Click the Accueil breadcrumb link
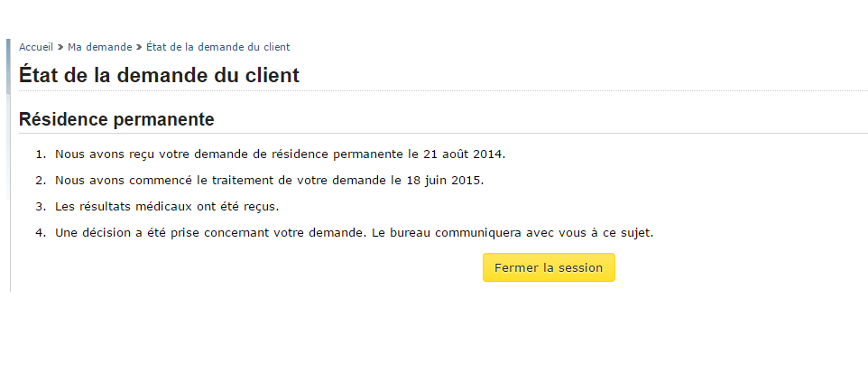Image resolution: width=868 pixels, height=383 pixels. 36,47
